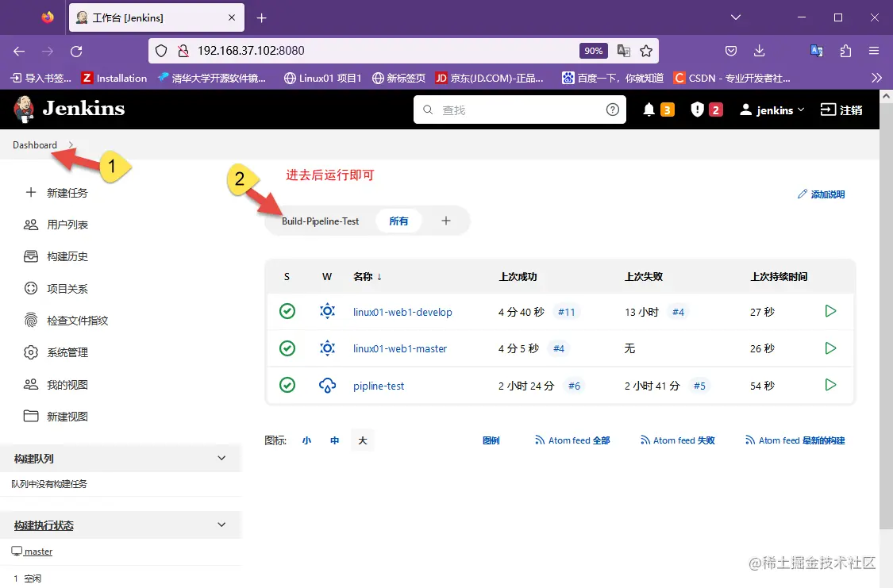
Task: Click the 90% zoom level badge
Action: 593,51
